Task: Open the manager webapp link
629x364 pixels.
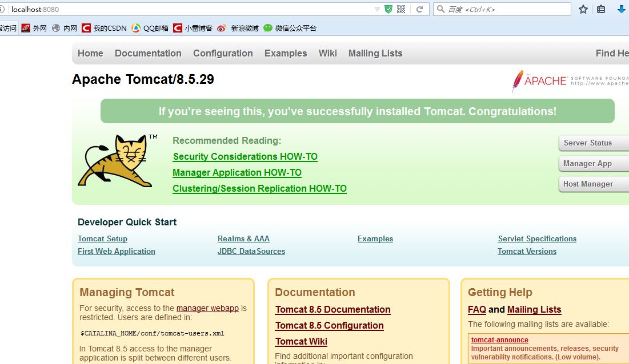Action: pyautogui.click(x=207, y=308)
